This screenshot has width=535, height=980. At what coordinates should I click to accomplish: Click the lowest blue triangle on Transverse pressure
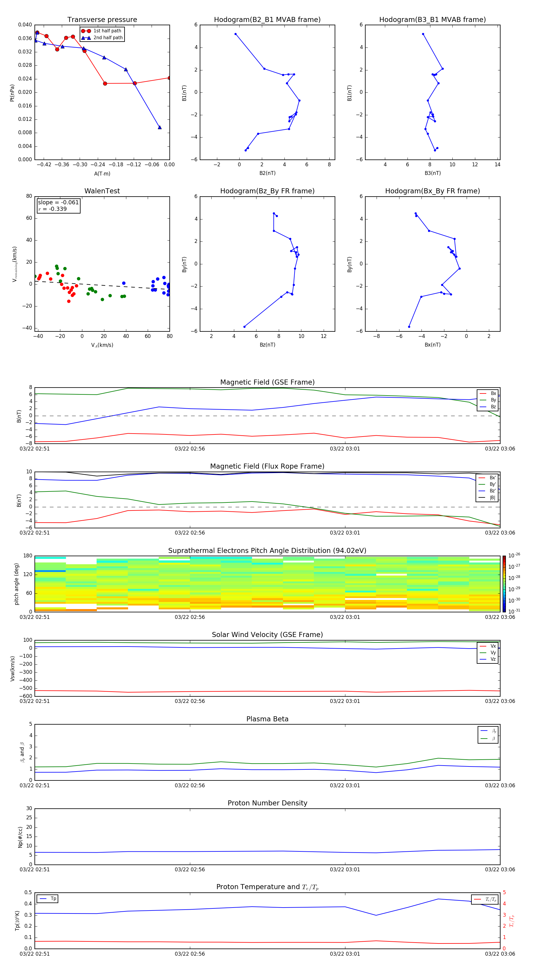coord(160,127)
